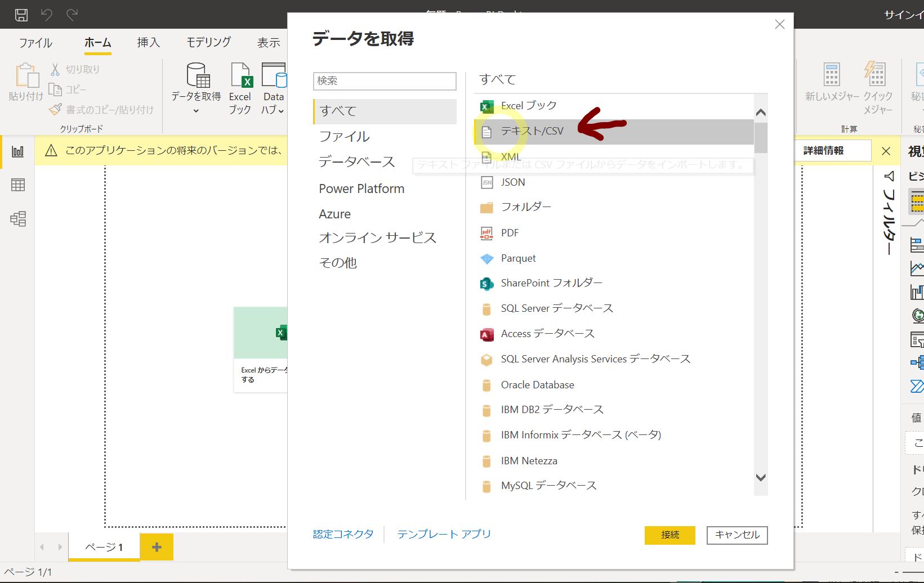Choose MySQL データベース connector
This screenshot has width=924, height=583.
point(614,486)
